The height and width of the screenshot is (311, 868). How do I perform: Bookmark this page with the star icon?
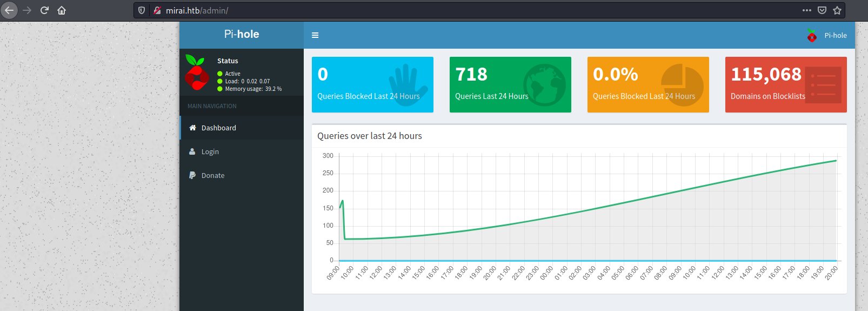837,10
